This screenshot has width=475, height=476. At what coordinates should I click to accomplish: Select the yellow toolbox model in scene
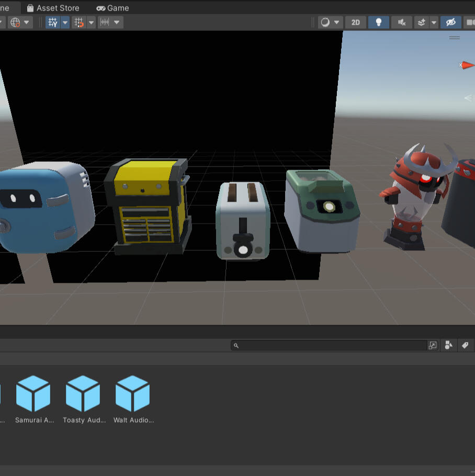click(x=148, y=206)
